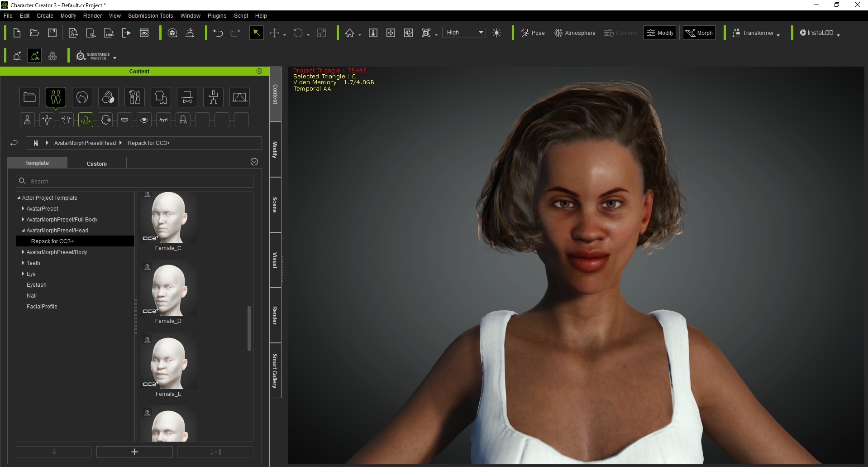Expand AvatarMorphPreset/Full Body node
Image resolution: width=868 pixels, height=467 pixels.
[23, 219]
